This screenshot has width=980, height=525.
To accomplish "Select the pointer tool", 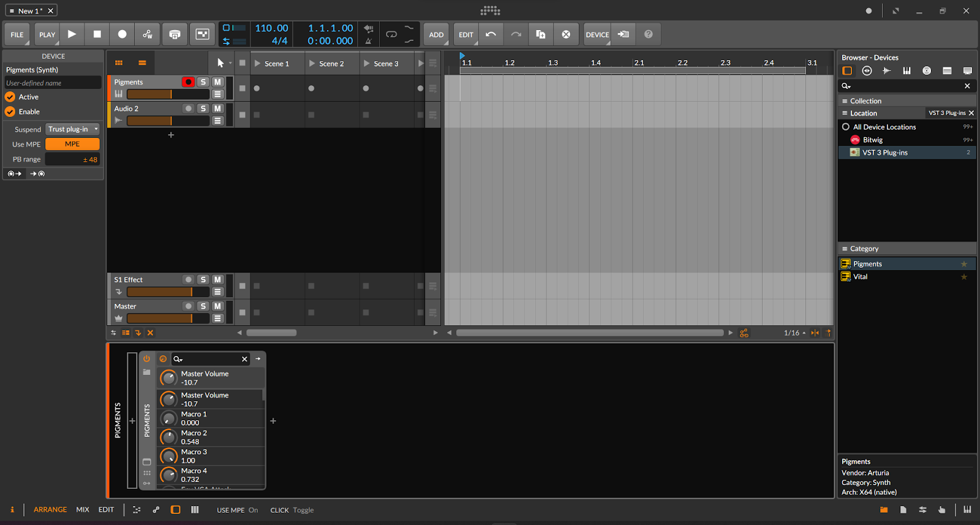I will tap(221, 62).
